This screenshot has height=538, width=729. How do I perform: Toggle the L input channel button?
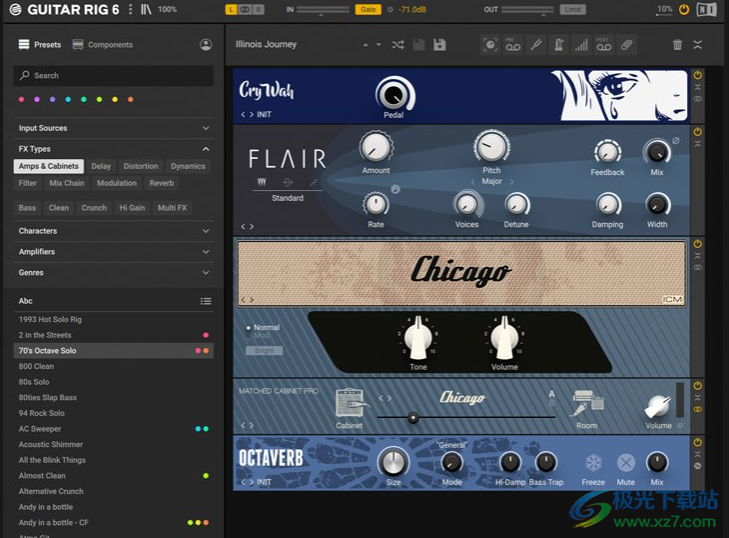coord(231,9)
